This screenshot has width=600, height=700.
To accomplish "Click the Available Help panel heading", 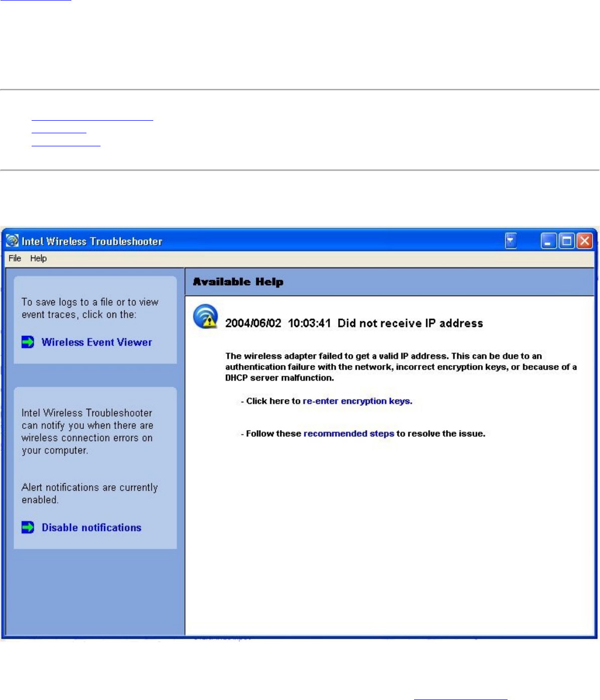I will click(238, 282).
